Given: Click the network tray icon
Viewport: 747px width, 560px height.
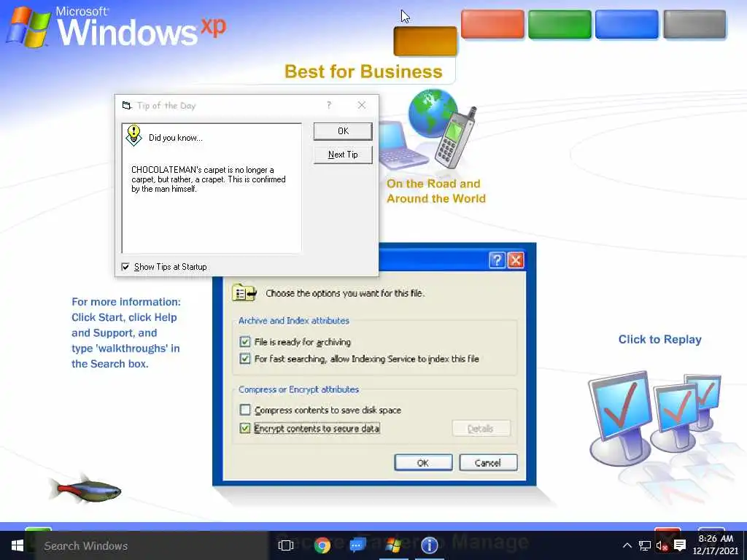Looking at the screenshot, I should pos(645,545).
